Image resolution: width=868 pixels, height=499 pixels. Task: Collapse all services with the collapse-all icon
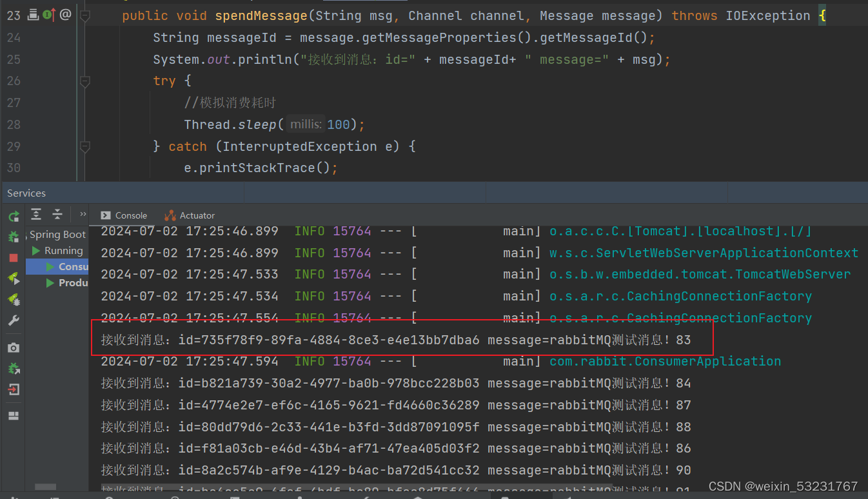(x=57, y=214)
